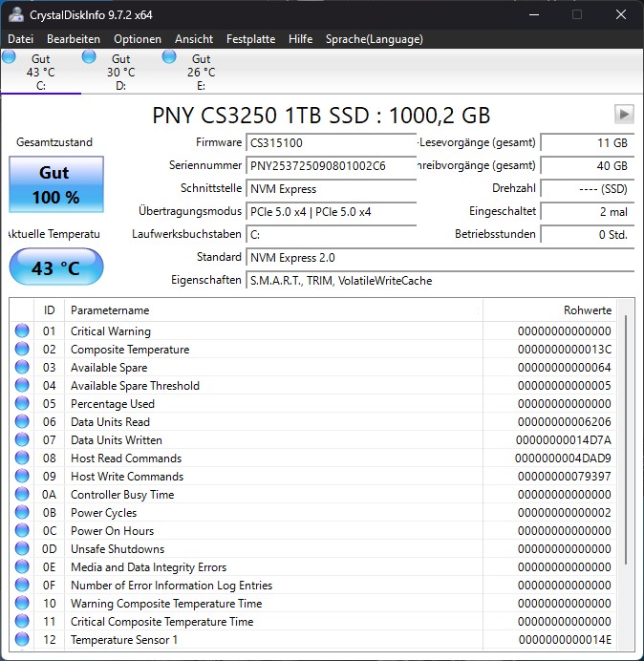
Task: Open the Sprache(Language) menu
Action: [374, 39]
